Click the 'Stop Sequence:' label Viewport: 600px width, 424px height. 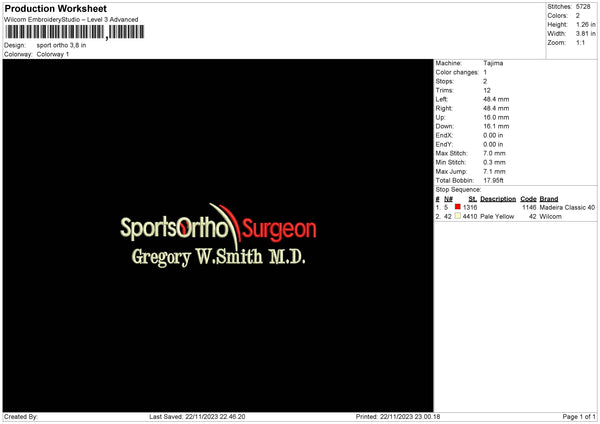point(458,190)
